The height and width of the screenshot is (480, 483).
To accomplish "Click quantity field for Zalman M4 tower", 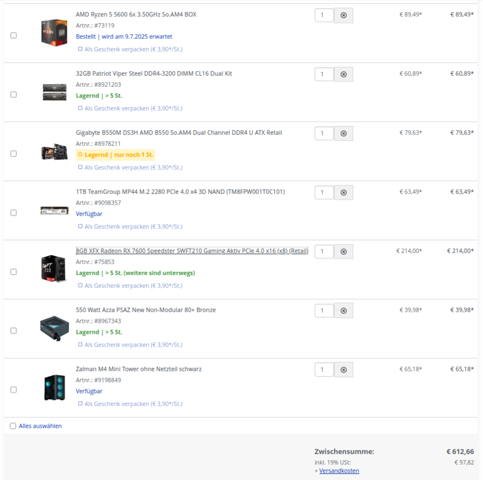I will 324,370.
